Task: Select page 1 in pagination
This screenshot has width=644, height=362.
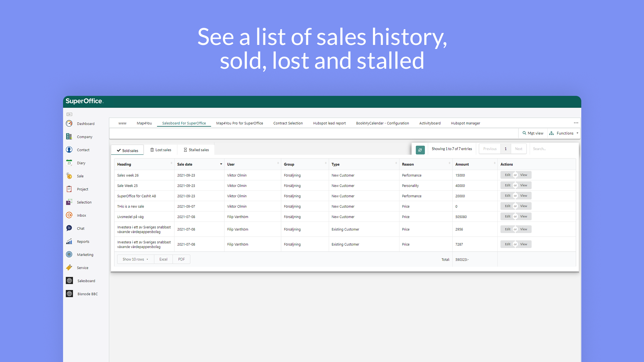Action: click(505, 149)
